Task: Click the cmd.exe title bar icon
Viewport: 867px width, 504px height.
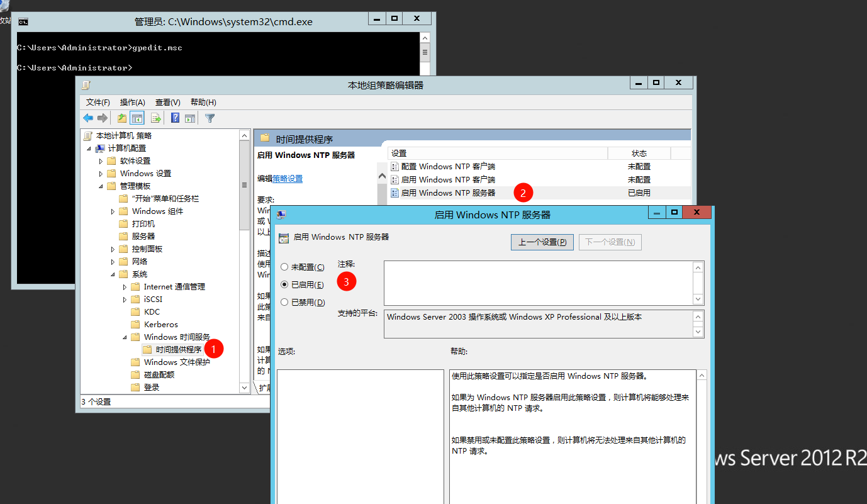Action: click(23, 21)
